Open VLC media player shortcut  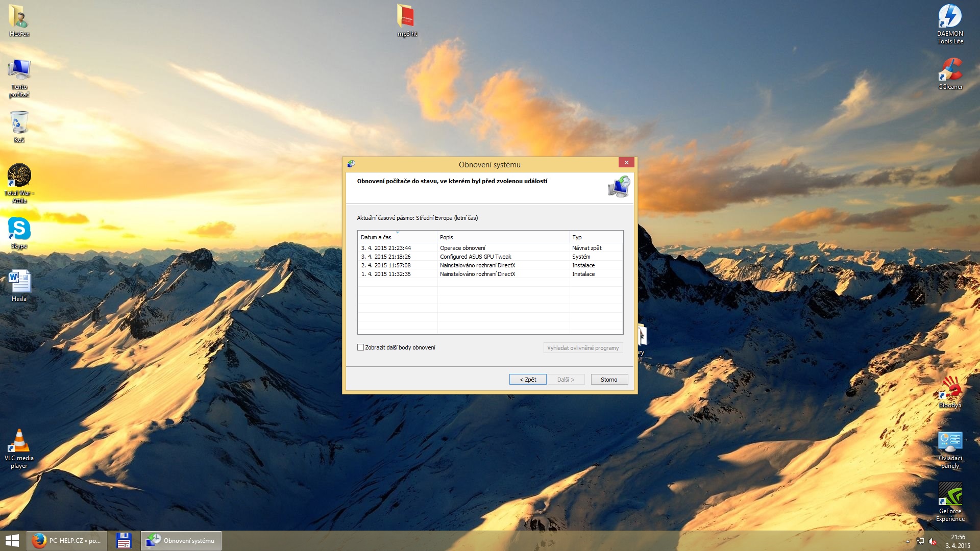click(19, 441)
